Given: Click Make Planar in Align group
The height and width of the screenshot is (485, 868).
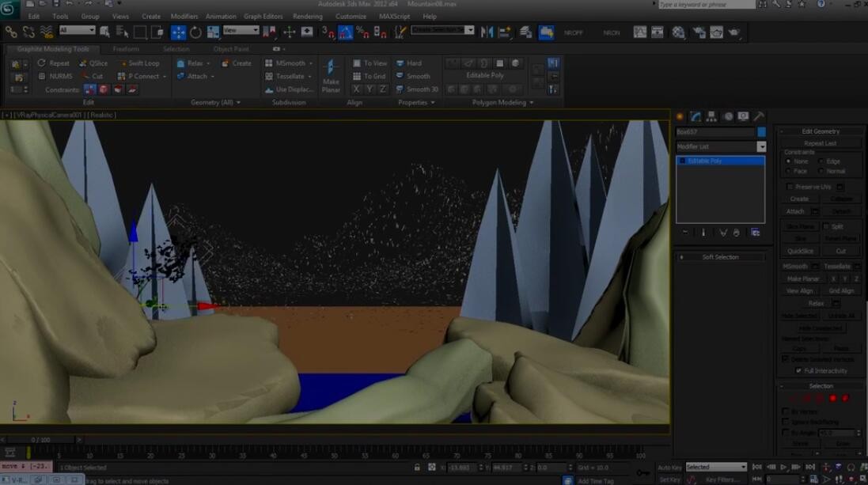Looking at the screenshot, I should point(331,76).
